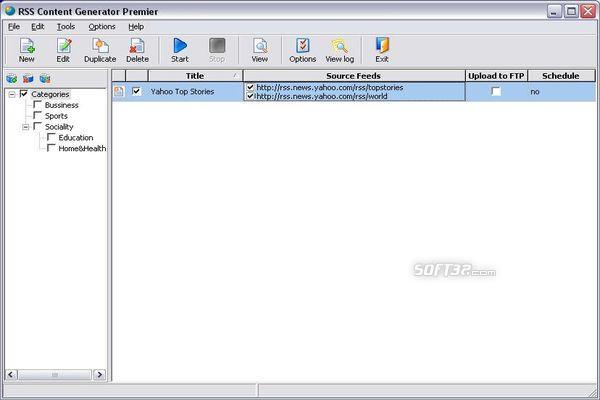Click the right arrow of category panel scrollbar

[x=99, y=374]
